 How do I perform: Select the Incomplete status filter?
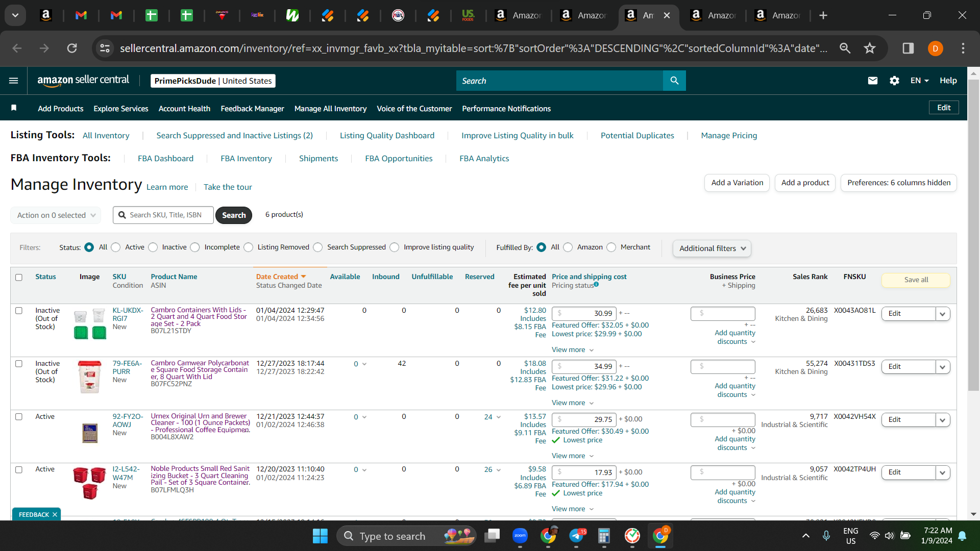tap(195, 247)
